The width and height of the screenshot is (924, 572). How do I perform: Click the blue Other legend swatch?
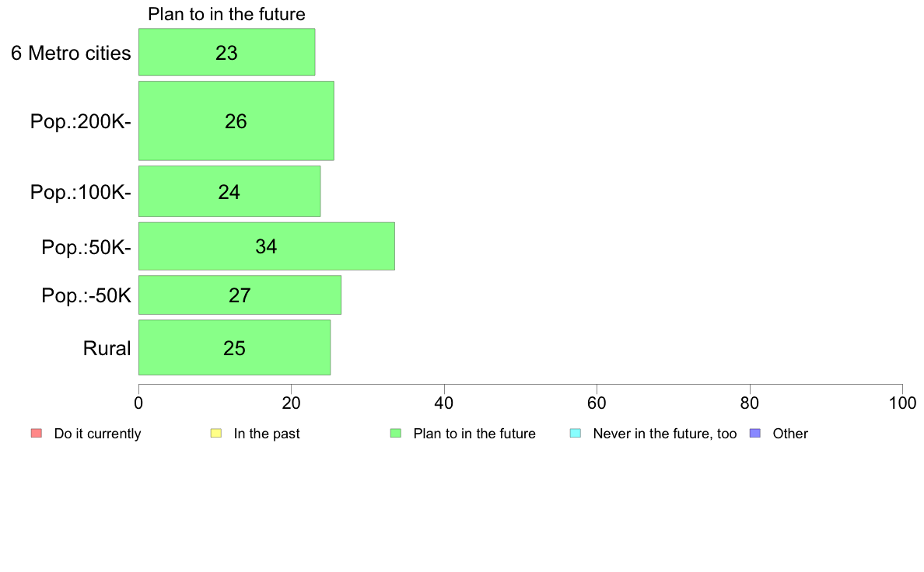point(755,434)
